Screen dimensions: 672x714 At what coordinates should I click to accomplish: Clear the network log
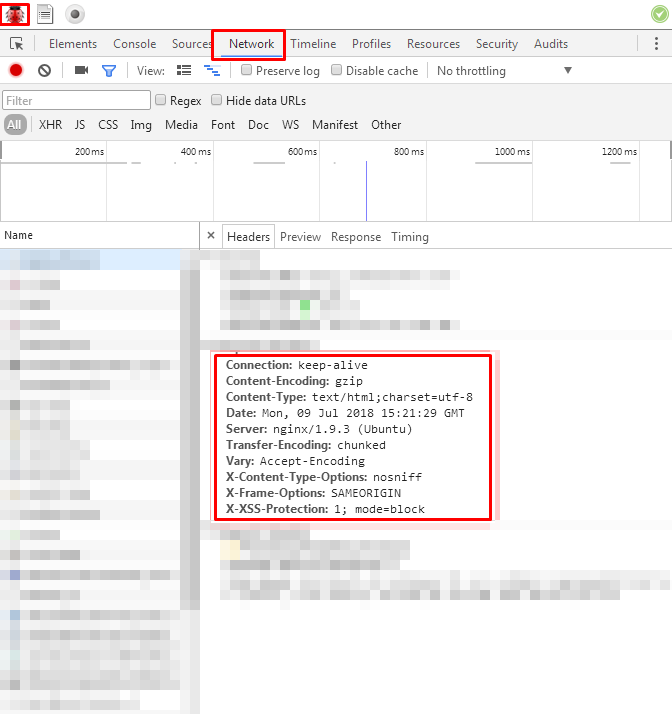(x=44, y=71)
